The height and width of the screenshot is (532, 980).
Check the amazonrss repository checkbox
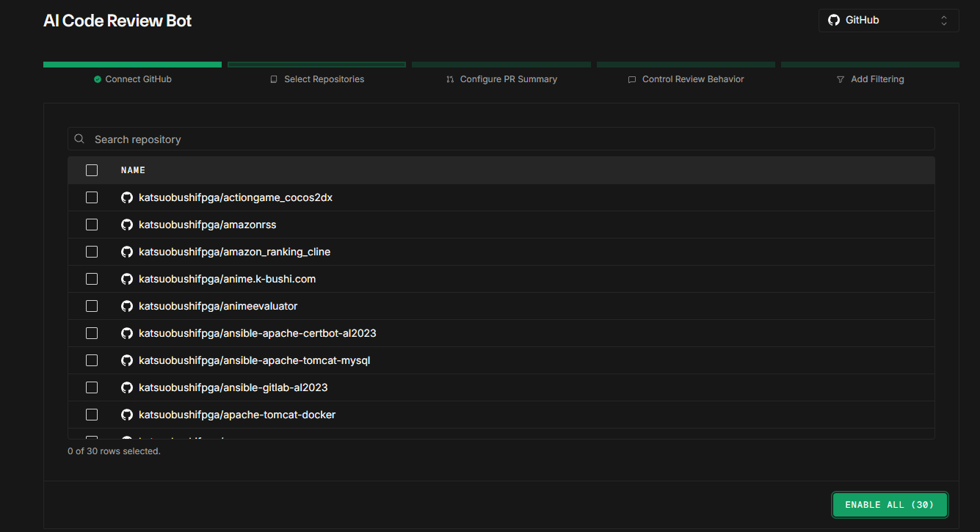[x=92, y=225]
